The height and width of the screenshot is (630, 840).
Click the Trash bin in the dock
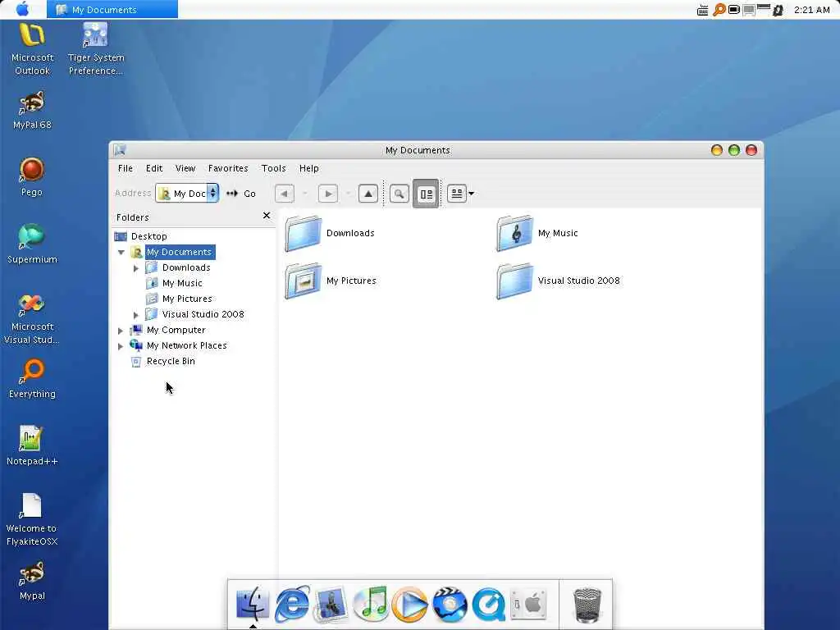pos(587,605)
